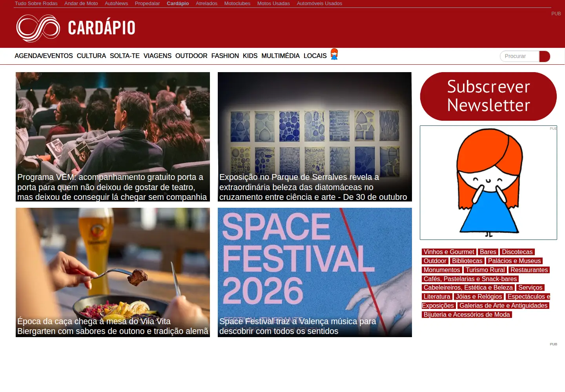Open the KIDS section
Image resolution: width=565 pixels, height=392 pixels.
(x=250, y=56)
